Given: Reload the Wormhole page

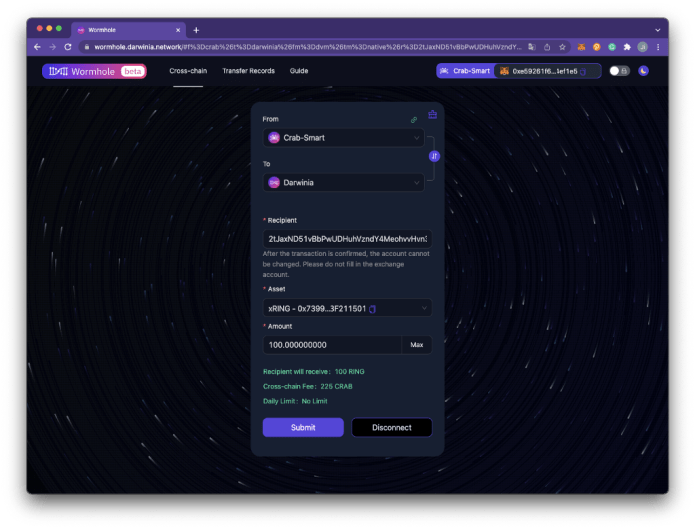Looking at the screenshot, I should click(x=68, y=47).
